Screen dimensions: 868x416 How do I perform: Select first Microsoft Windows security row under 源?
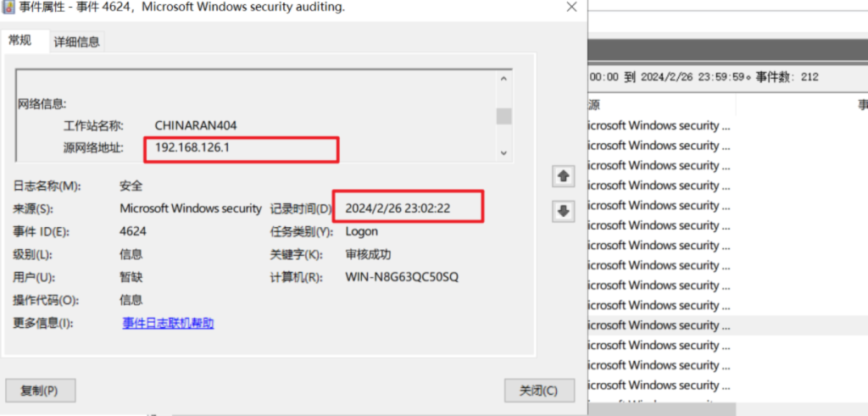(658, 125)
